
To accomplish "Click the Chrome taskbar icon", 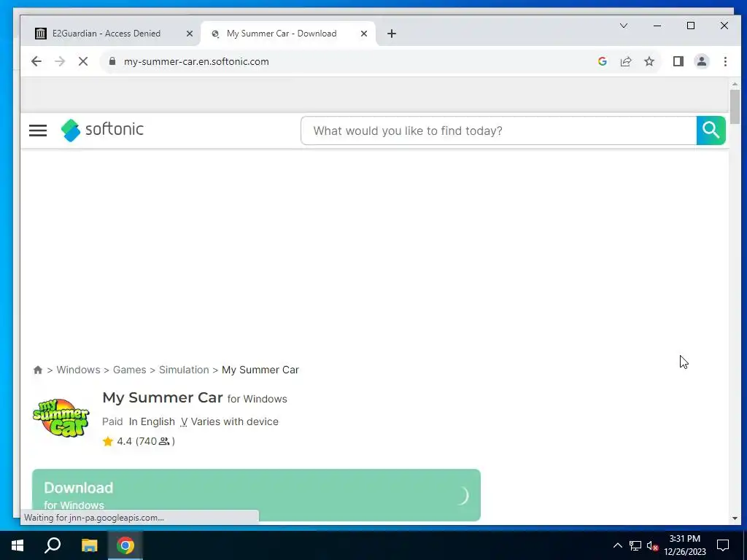I will pos(125,545).
